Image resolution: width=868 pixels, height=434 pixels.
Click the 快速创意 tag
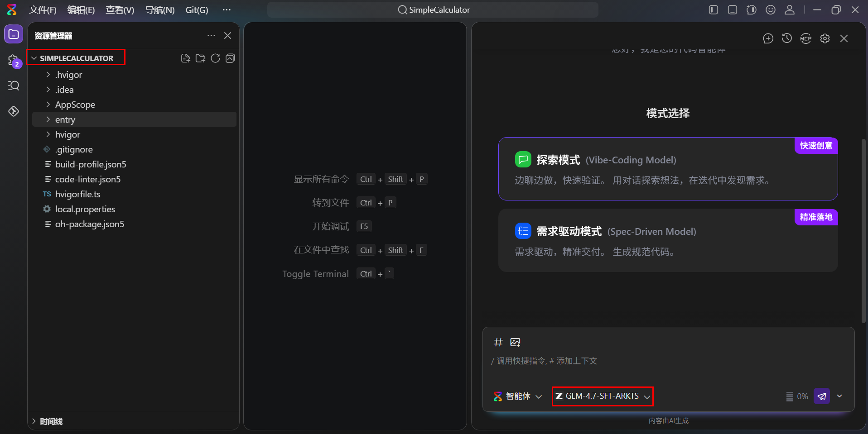(x=816, y=146)
